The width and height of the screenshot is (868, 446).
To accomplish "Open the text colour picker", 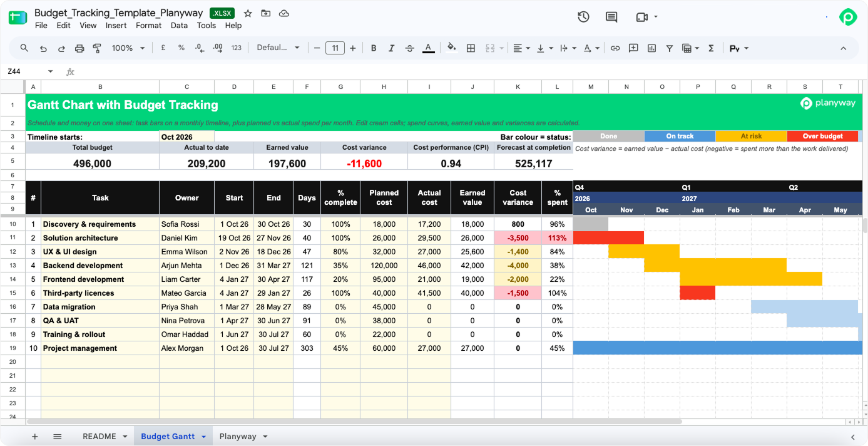I will [428, 48].
